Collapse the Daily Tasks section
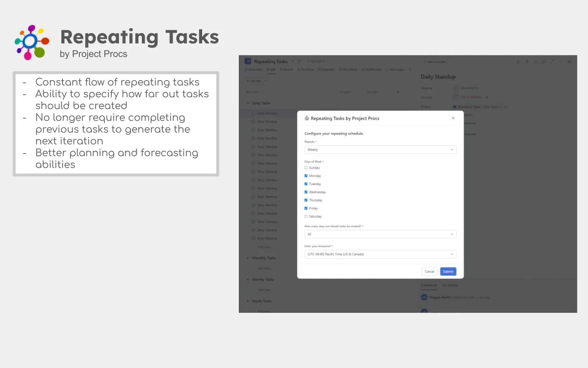This screenshot has width=588, height=368. 248,103
